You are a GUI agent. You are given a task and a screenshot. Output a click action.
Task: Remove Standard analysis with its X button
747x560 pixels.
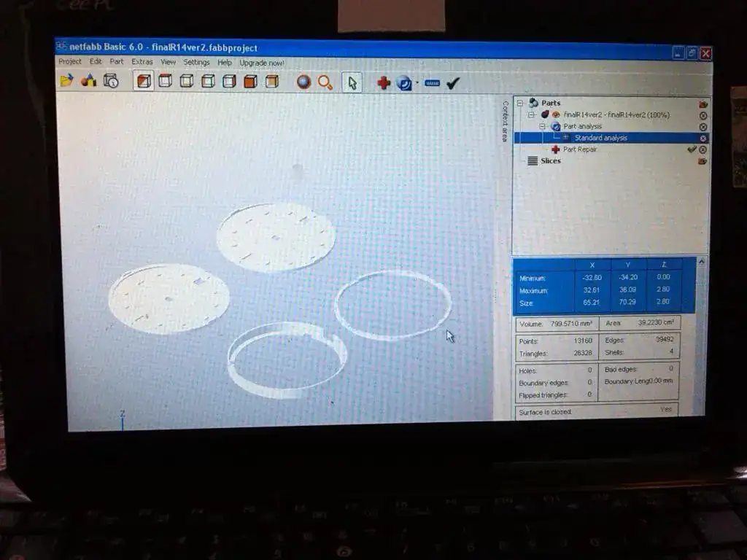703,139
